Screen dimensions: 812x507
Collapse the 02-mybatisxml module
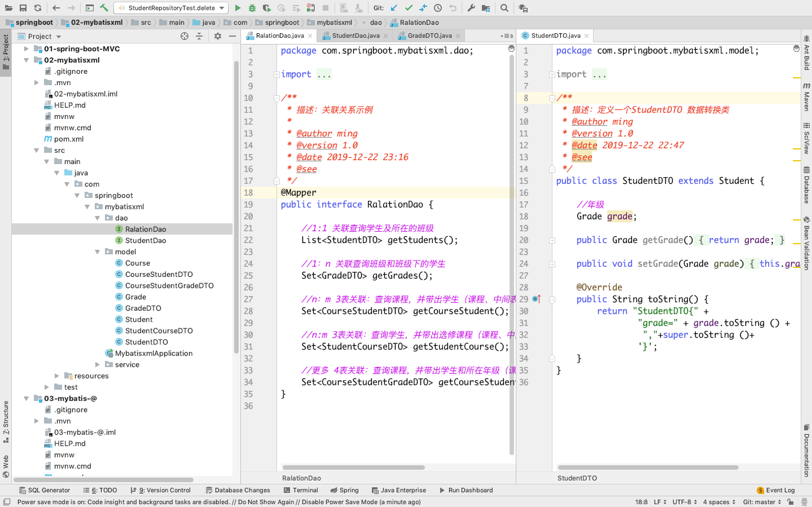pyautogui.click(x=26, y=60)
